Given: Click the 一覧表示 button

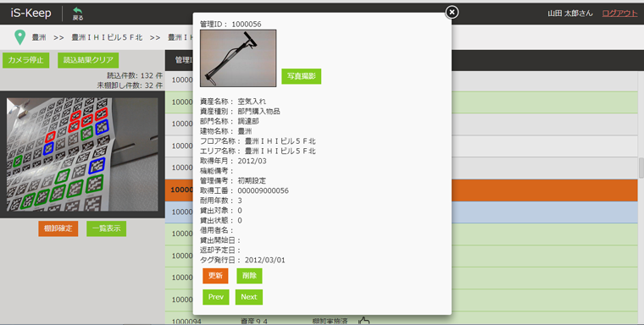Looking at the screenshot, I should point(107,229).
